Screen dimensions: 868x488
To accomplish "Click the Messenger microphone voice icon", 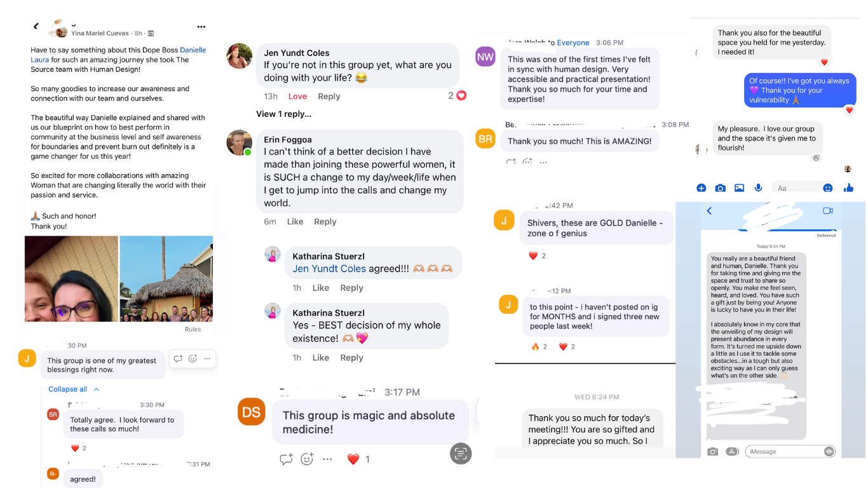I will pyautogui.click(x=758, y=188).
